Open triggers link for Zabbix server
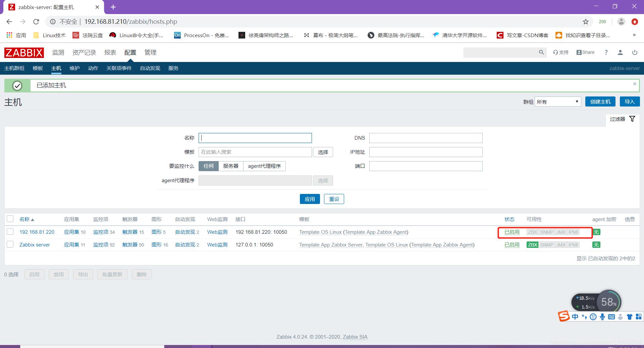The height and width of the screenshot is (348, 644). click(130, 245)
